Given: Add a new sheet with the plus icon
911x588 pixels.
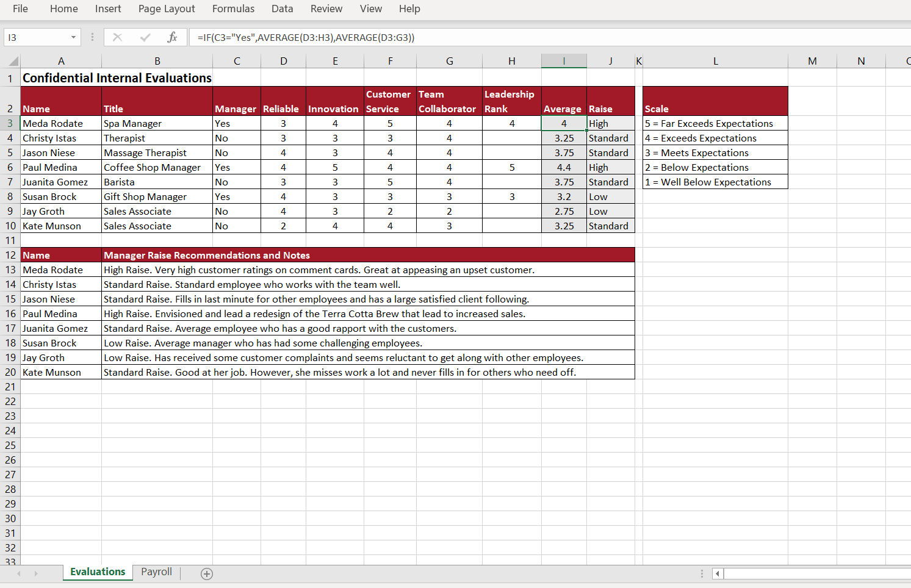Looking at the screenshot, I should (x=207, y=573).
